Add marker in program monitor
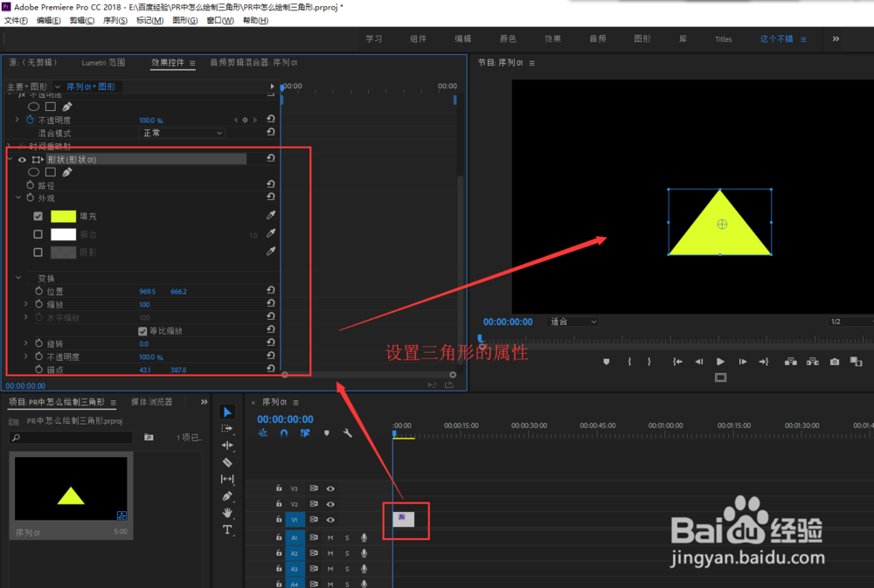The width and height of the screenshot is (874, 588). (x=607, y=362)
